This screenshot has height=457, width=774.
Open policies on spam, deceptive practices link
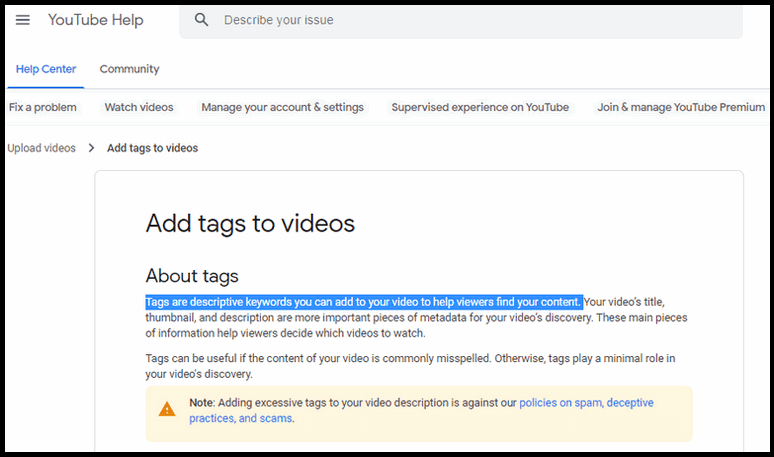click(421, 411)
